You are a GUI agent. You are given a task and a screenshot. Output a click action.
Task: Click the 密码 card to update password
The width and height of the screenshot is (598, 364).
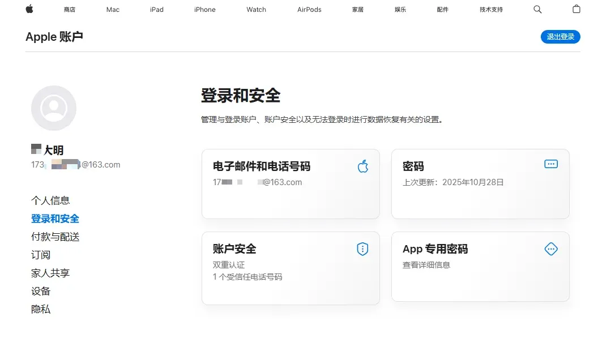click(x=480, y=184)
